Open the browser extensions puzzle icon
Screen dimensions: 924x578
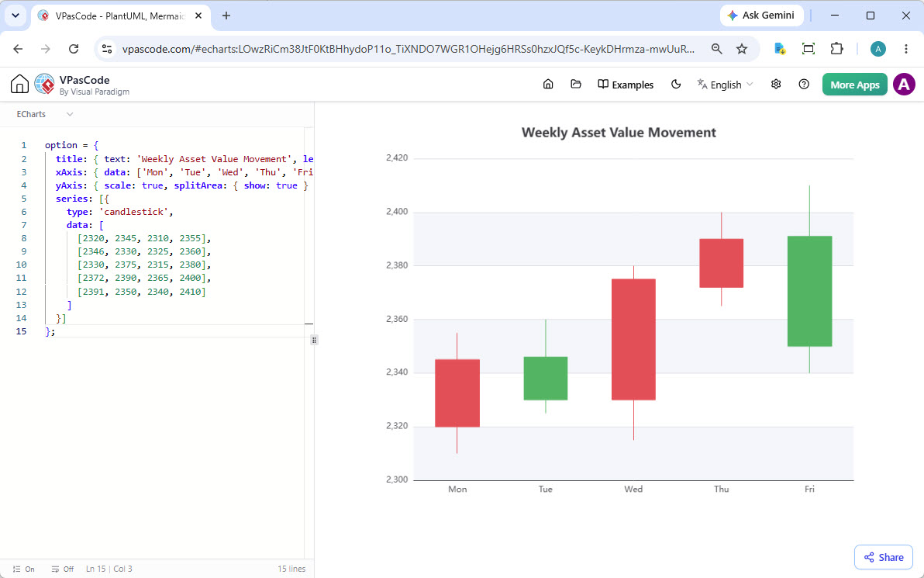pyautogui.click(x=836, y=49)
